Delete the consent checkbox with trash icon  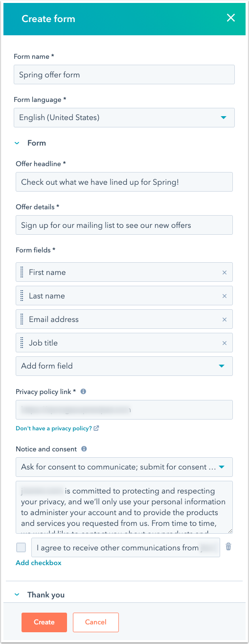pos(228,547)
